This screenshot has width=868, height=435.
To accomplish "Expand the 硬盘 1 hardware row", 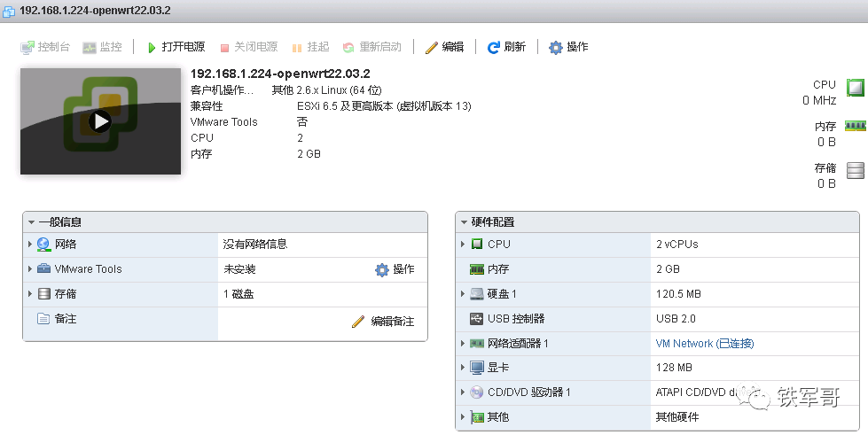I will tap(462, 294).
